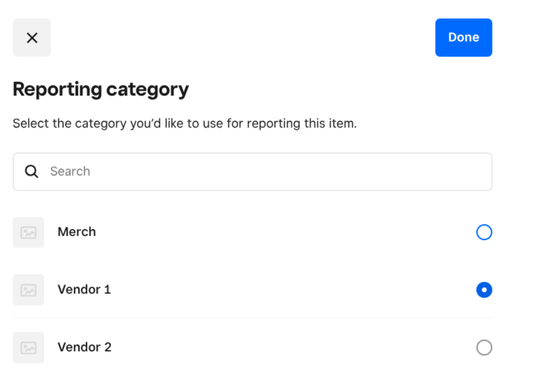Click the Reporting category heading
Image resolution: width=542 pixels, height=385 pixels.
[101, 90]
